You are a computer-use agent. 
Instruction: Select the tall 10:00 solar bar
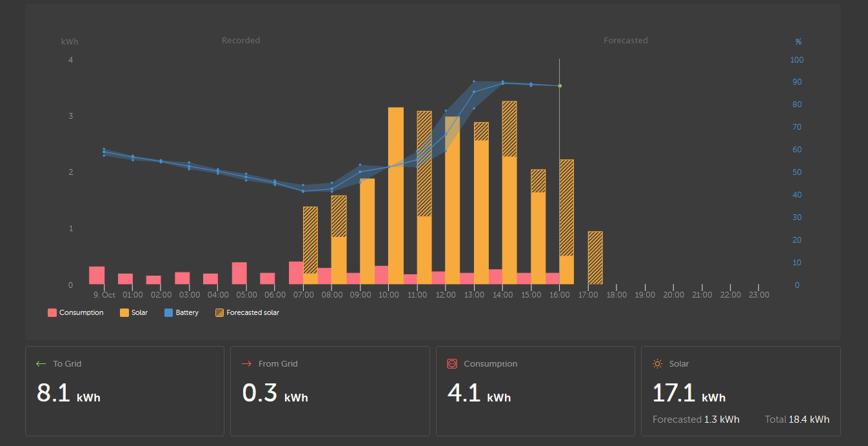396,187
